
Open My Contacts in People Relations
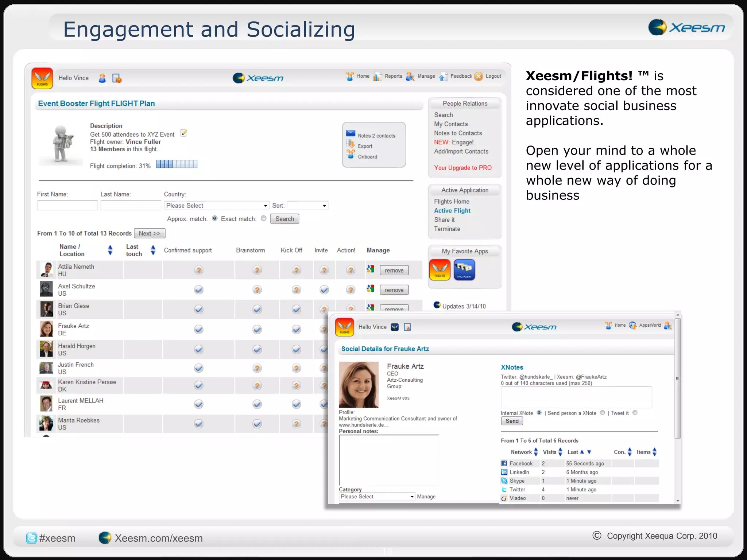click(451, 124)
